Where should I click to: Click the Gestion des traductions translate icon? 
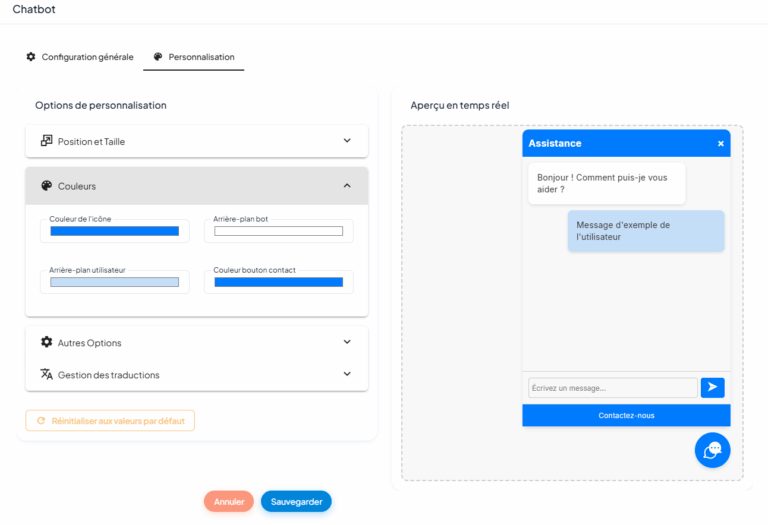coord(46,375)
